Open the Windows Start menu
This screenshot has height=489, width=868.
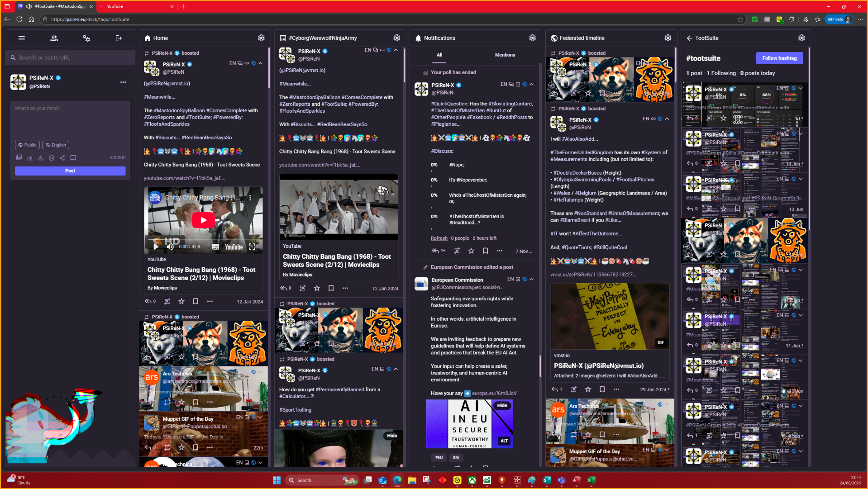(x=277, y=480)
